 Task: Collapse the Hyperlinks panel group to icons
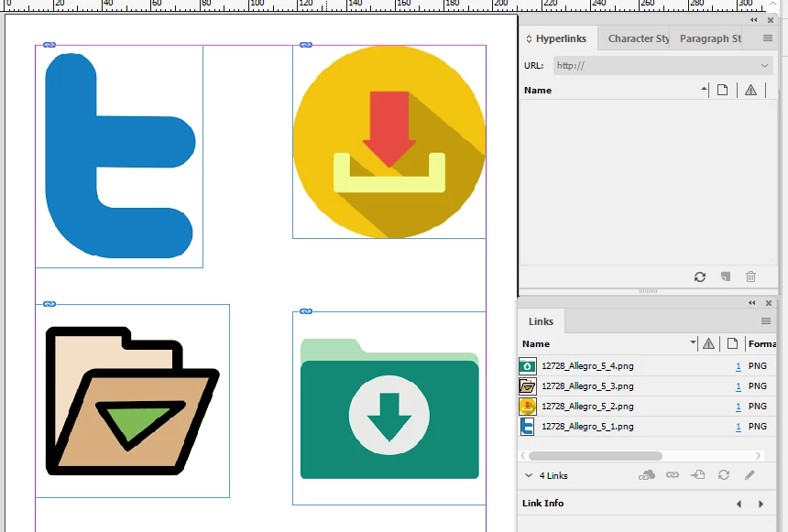click(x=754, y=20)
